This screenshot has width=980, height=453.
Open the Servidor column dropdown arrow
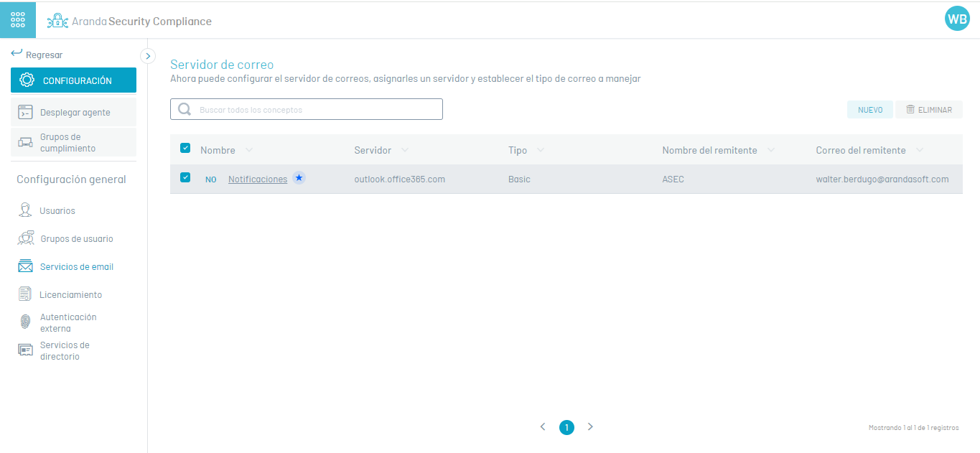coord(405,150)
